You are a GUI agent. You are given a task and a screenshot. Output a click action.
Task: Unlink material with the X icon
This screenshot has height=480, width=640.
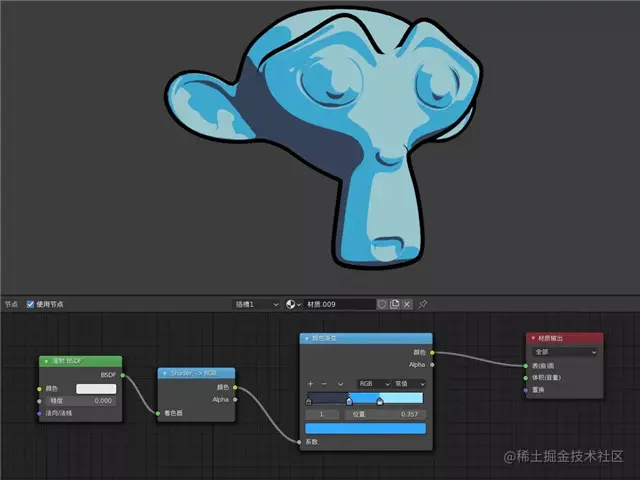coord(407,304)
